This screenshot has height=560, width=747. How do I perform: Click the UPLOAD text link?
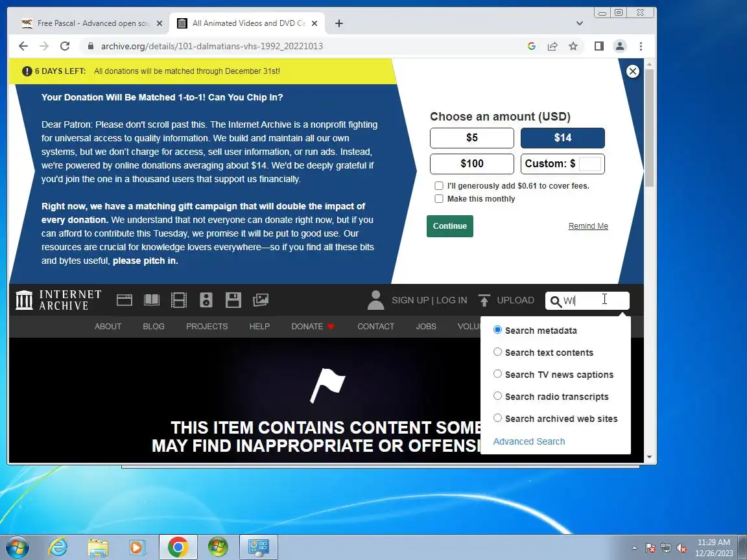(x=516, y=300)
